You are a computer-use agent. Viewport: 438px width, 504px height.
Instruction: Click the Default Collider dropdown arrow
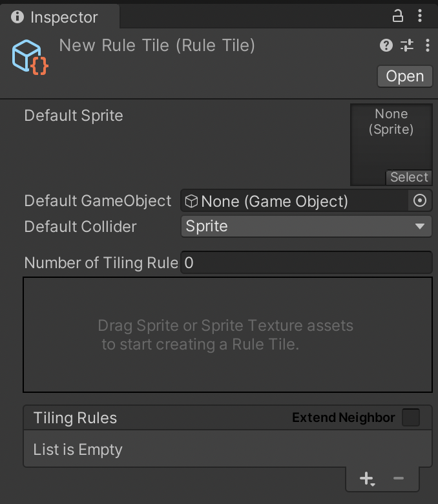coord(420,226)
